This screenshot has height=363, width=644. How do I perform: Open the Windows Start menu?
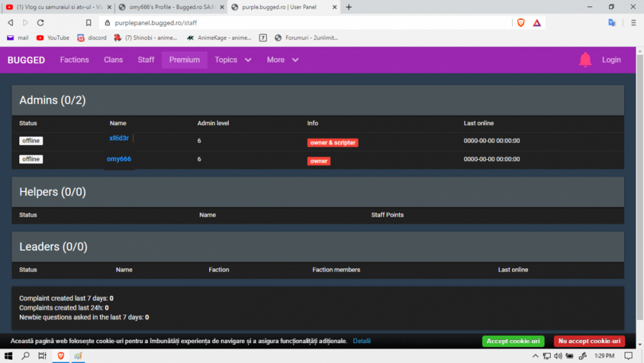[x=9, y=356]
